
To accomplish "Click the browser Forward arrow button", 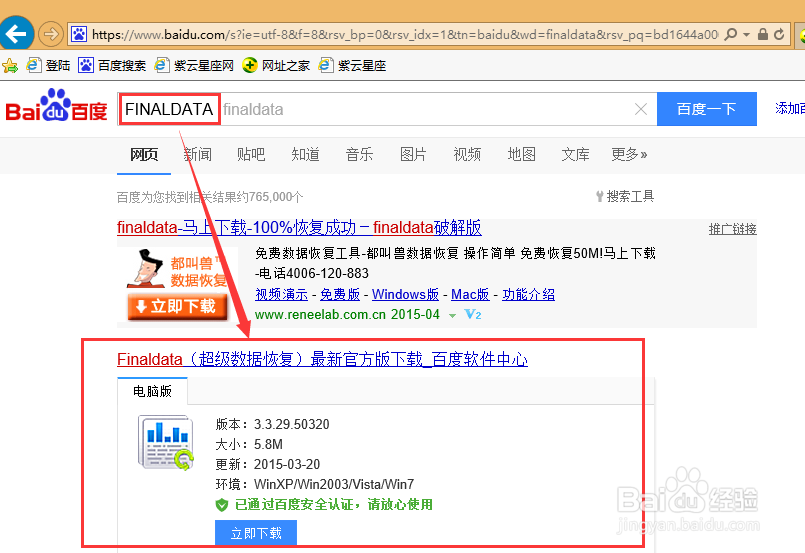I will click(50, 34).
